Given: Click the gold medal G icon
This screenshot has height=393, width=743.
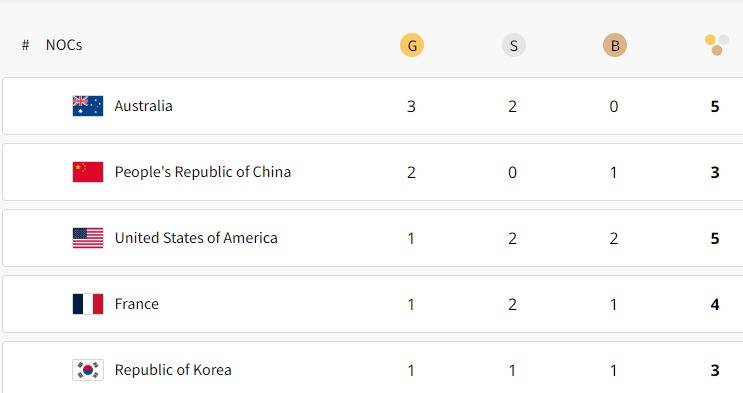Looking at the screenshot, I should (x=412, y=46).
